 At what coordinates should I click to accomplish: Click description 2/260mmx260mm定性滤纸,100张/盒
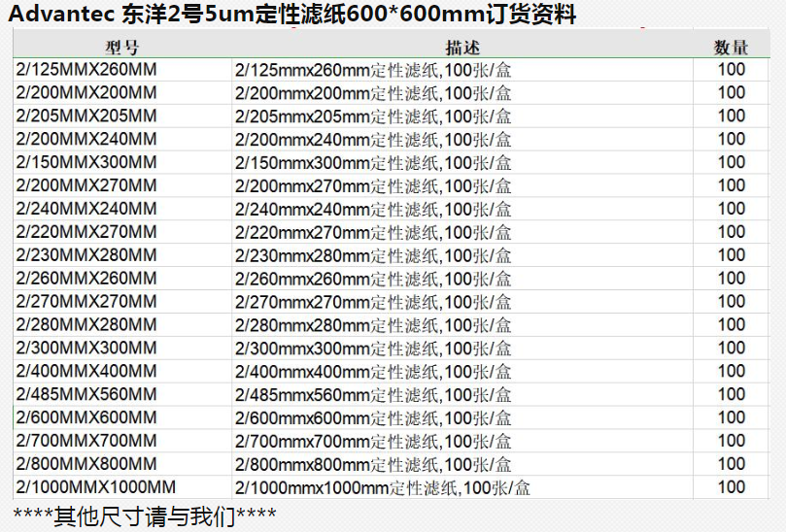tap(373, 279)
